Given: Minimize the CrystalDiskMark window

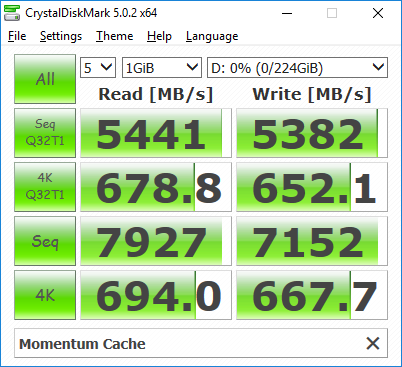Looking at the screenshot, I should point(287,13).
